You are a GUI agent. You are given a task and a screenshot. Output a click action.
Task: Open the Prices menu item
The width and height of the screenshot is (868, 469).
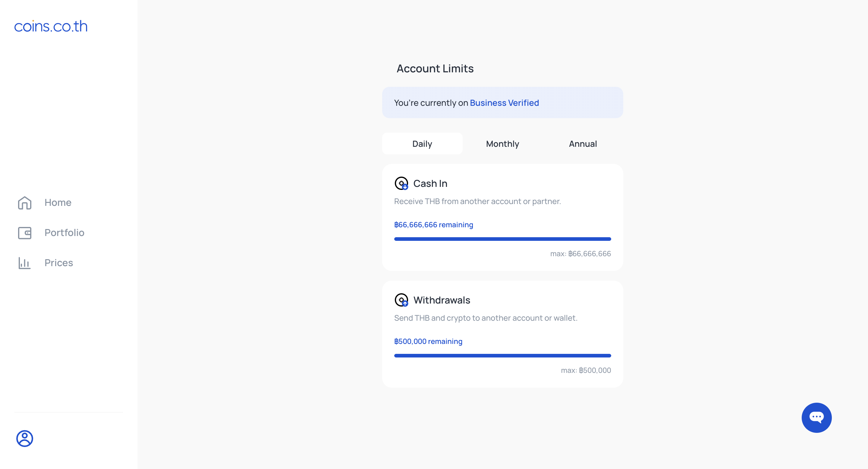click(59, 263)
